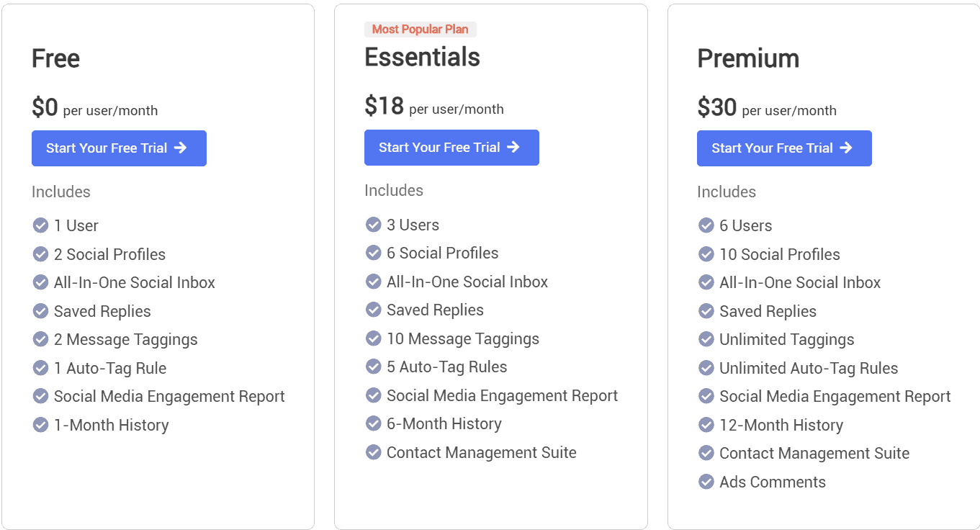Click the checkmark beside Unlimited Taggings
Screen dimensions: 980x530
click(x=706, y=339)
